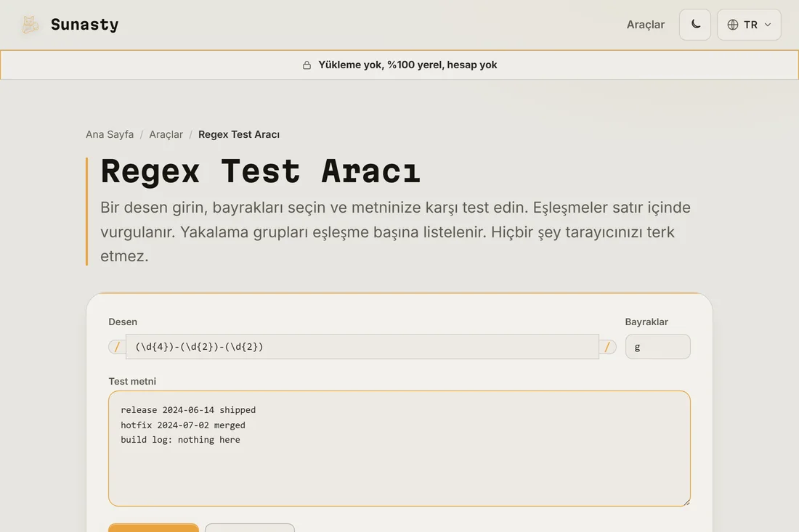Click the Regex Test Aracı breadcrumb

click(239, 134)
